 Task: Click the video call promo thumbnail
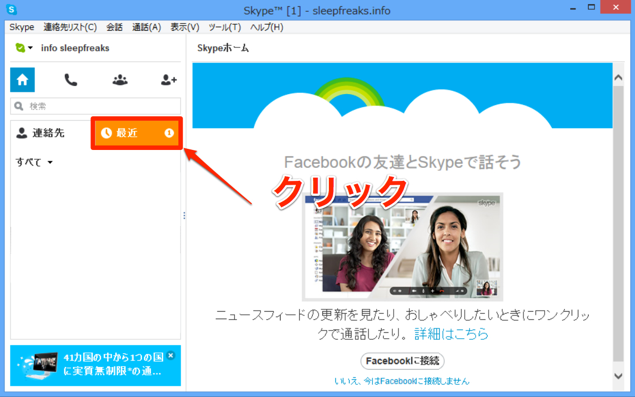point(403,247)
